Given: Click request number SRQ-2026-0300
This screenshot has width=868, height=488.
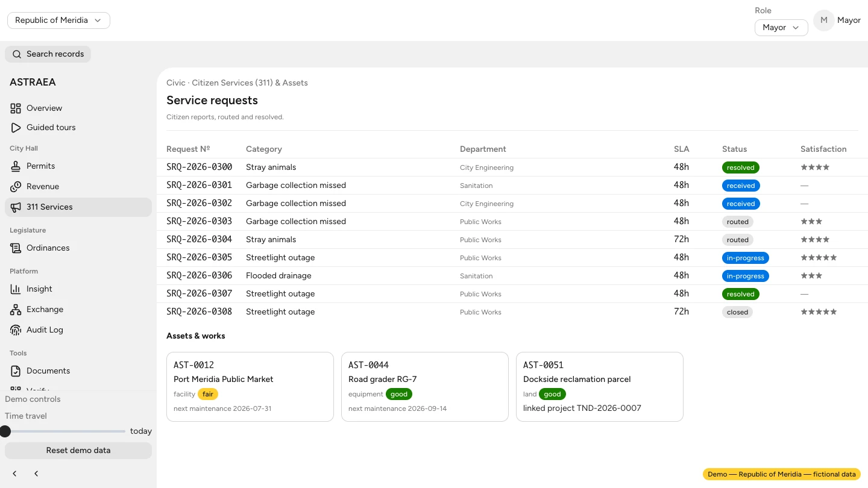Looking at the screenshot, I should click(199, 167).
